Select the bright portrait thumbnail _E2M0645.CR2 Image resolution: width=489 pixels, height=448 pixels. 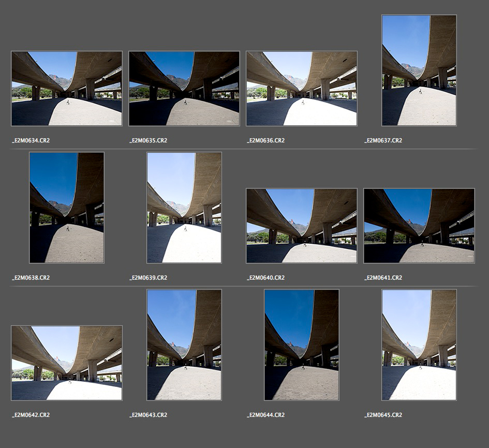tap(419, 345)
